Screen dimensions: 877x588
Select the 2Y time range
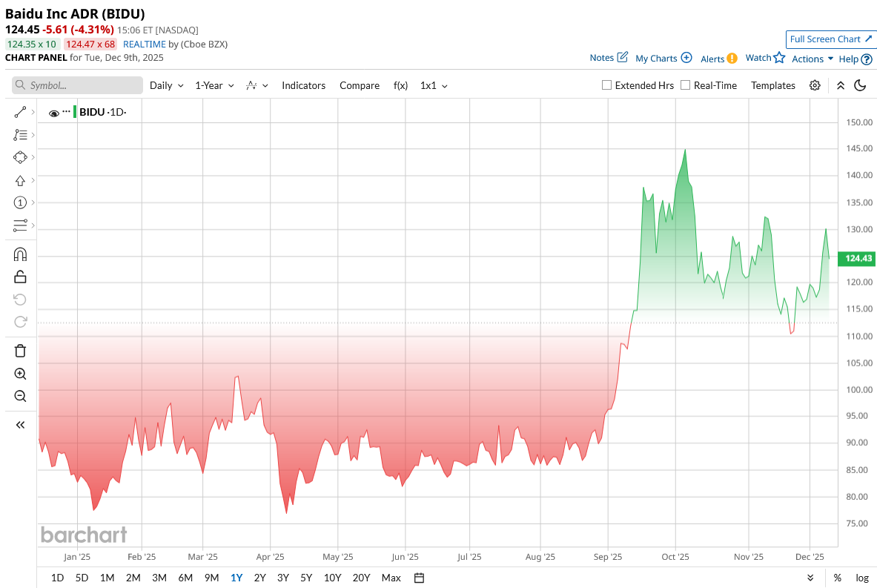[x=259, y=578]
